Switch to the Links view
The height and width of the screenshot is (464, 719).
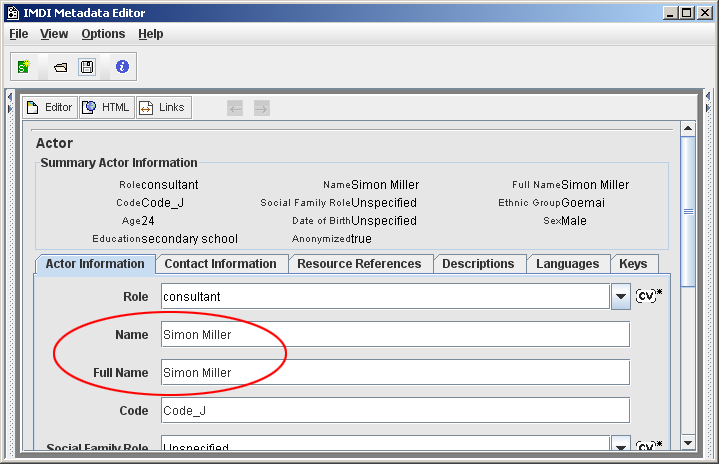point(162,108)
